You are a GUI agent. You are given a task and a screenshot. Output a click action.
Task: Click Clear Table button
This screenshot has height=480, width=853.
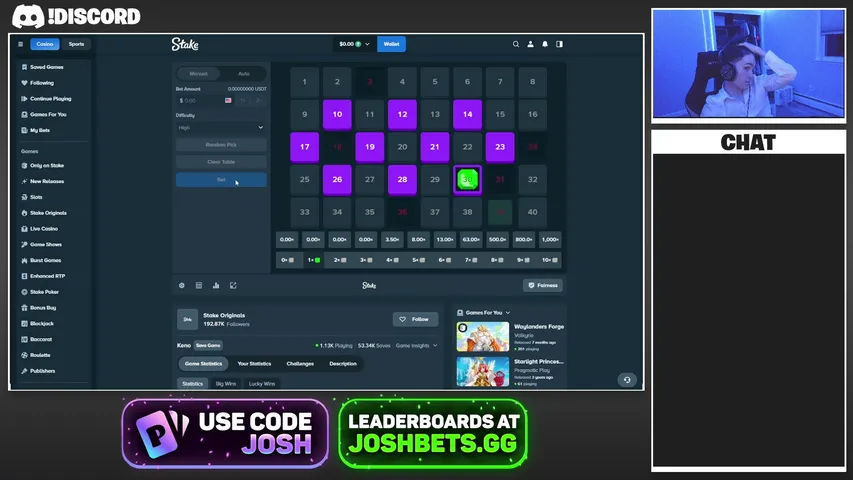tap(221, 162)
